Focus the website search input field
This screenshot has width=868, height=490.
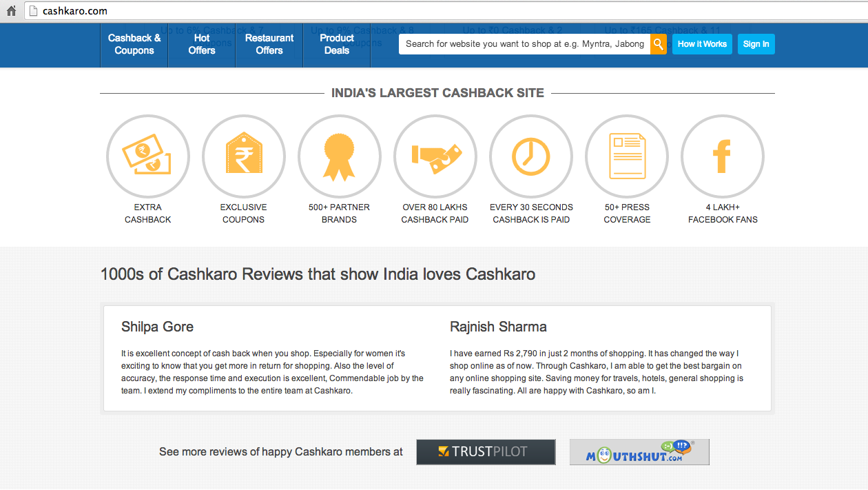tap(524, 44)
